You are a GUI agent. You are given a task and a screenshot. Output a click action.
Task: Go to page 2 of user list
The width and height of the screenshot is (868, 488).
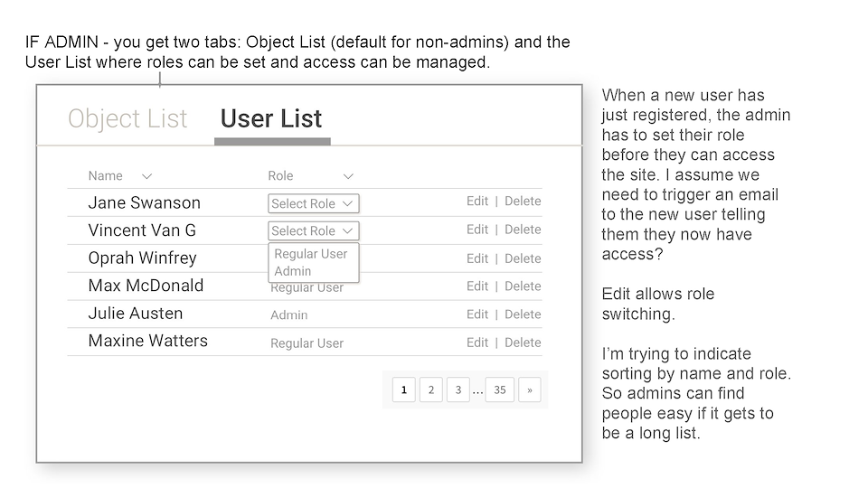pyautogui.click(x=431, y=390)
